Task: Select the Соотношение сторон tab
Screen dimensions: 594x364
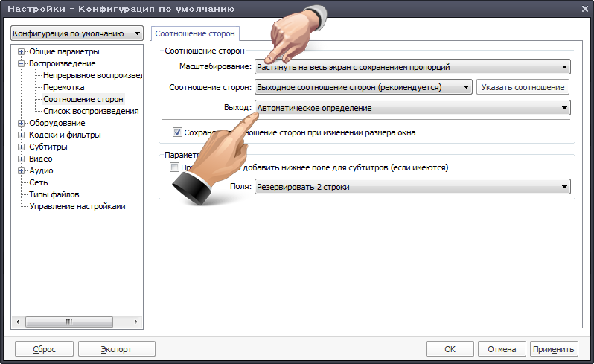Action: [x=196, y=33]
